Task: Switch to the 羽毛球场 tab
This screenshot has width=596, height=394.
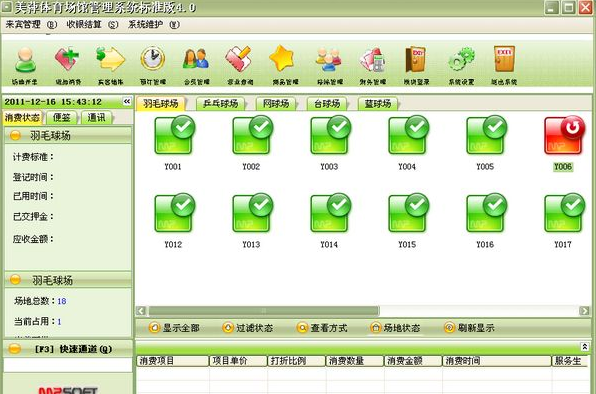Action: 160,103
